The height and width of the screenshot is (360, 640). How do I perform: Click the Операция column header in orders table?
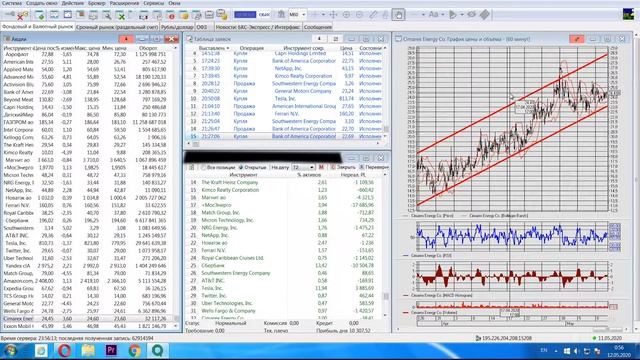click(x=251, y=48)
